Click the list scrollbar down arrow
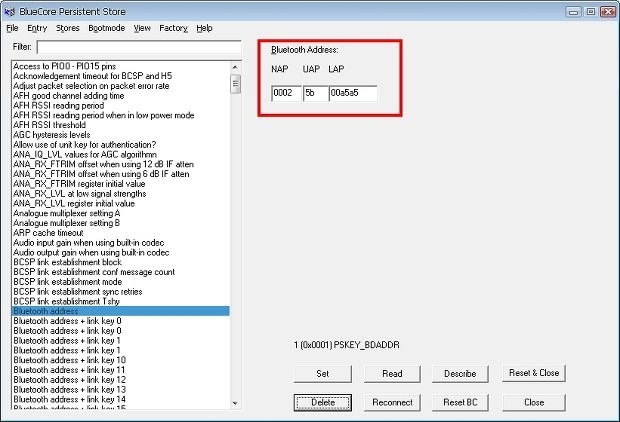The image size is (620, 422). (x=235, y=403)
